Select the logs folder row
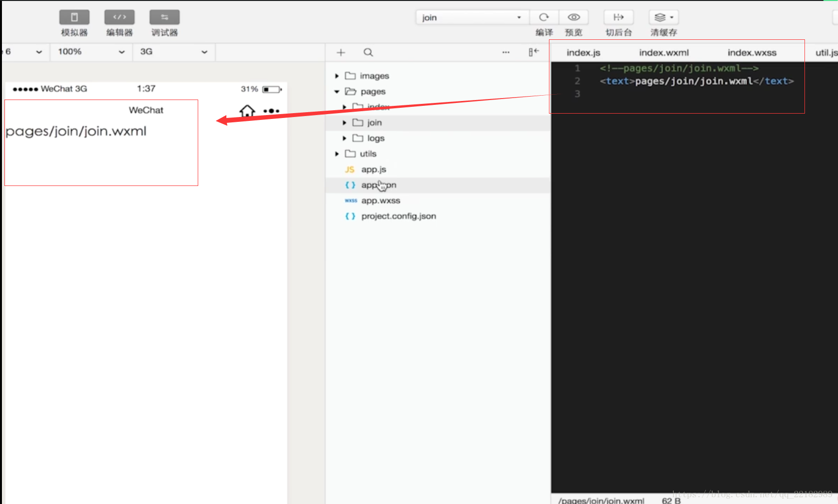Screen dimensions: 838x504 438,138
